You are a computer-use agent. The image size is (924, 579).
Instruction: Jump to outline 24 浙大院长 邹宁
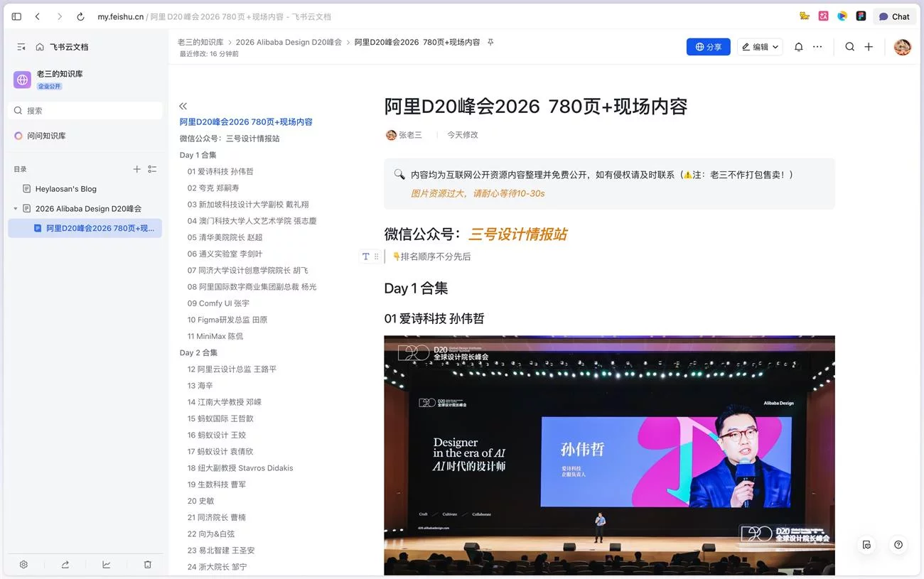217,567
